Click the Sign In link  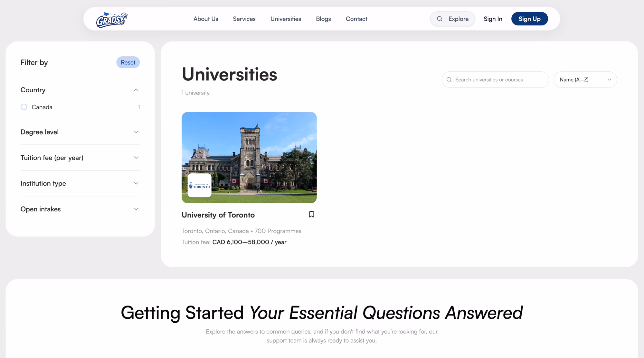coord(493,19)
